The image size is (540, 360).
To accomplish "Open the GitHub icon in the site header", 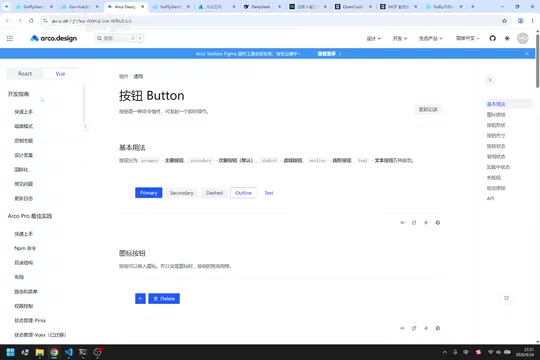I will [x=492, y=38].
